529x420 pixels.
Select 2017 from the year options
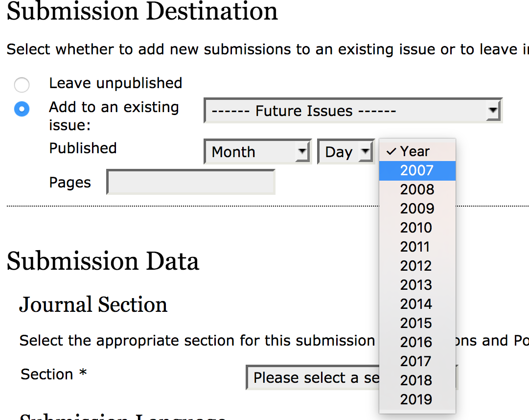(x=417, y=361)
